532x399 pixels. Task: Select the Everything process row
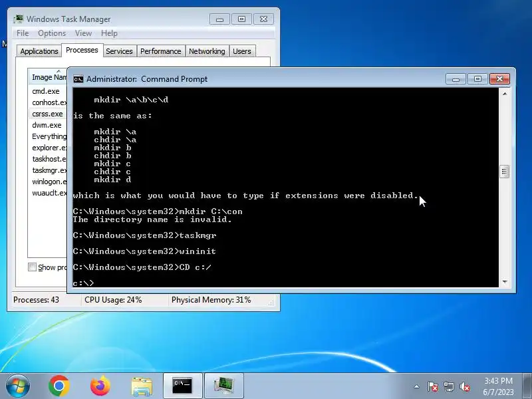point(48,136)
